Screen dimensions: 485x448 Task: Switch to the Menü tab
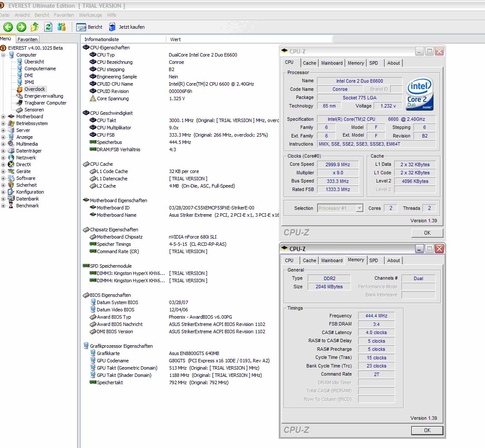point(6,39)
